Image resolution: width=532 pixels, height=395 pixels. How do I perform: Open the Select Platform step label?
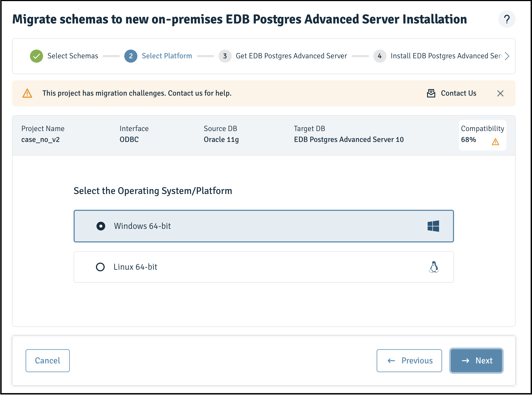167,56
